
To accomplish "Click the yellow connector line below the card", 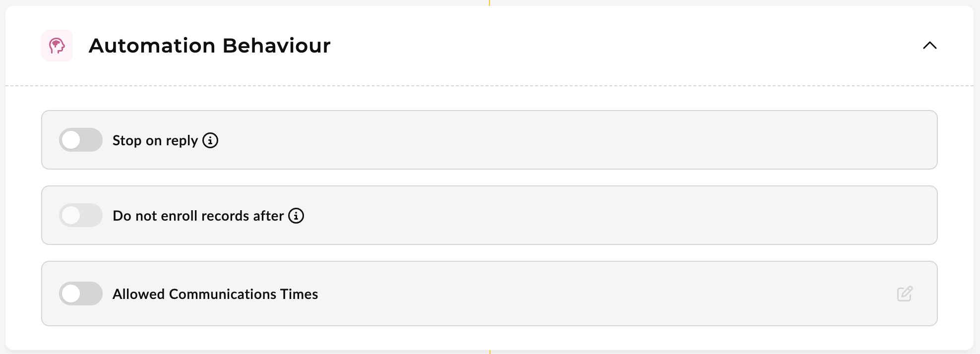I will click(x=490, y=352).
